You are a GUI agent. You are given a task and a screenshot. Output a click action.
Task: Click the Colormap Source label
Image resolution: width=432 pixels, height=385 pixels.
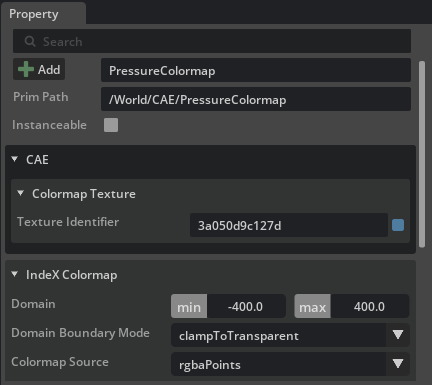60,362
